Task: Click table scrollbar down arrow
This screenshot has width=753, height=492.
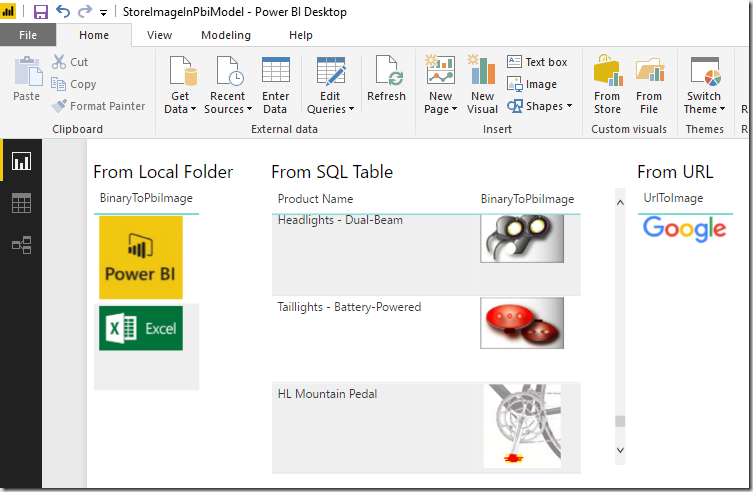Action: tap(620, 450)
